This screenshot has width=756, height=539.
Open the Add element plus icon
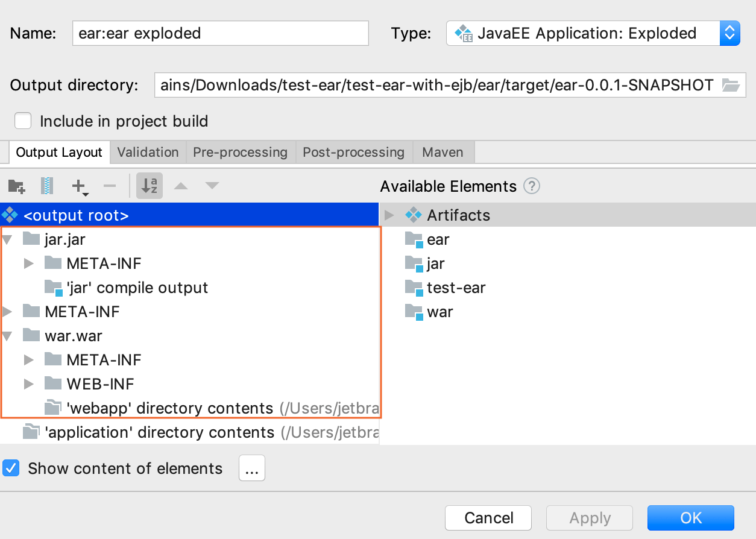(x=79, y=186)
